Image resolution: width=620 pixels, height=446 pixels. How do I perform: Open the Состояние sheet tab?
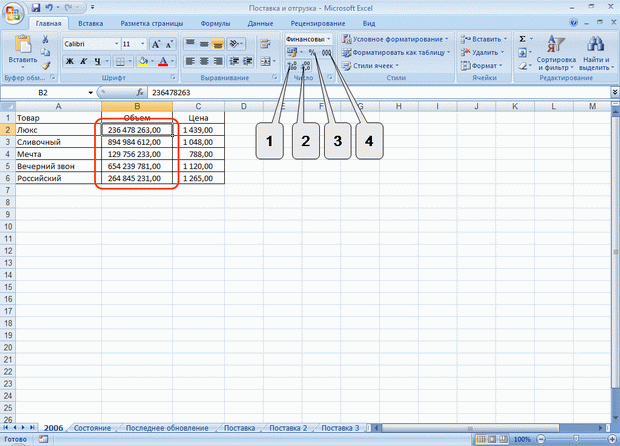[x=92, y=428]
